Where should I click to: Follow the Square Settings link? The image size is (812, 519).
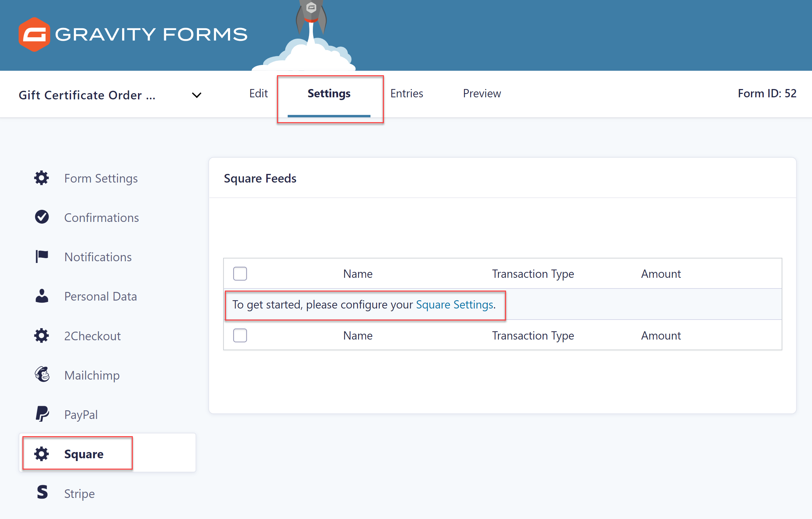[x=455, y=305]
